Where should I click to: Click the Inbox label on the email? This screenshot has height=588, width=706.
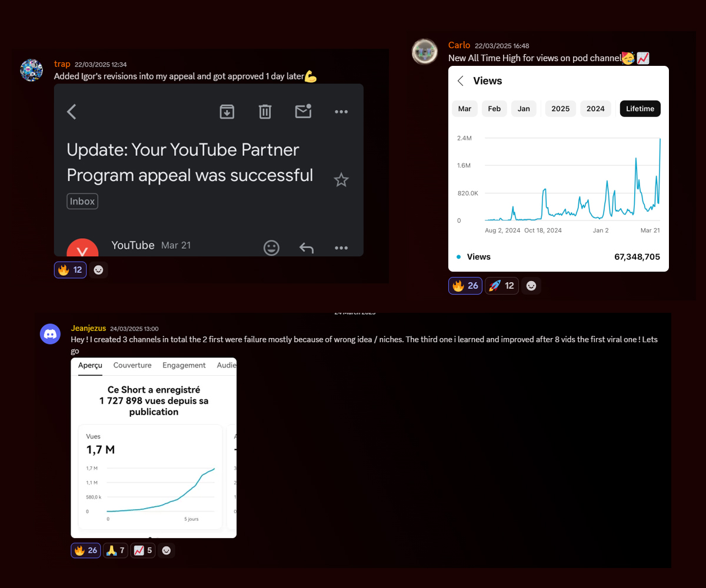tap(82, 201)
